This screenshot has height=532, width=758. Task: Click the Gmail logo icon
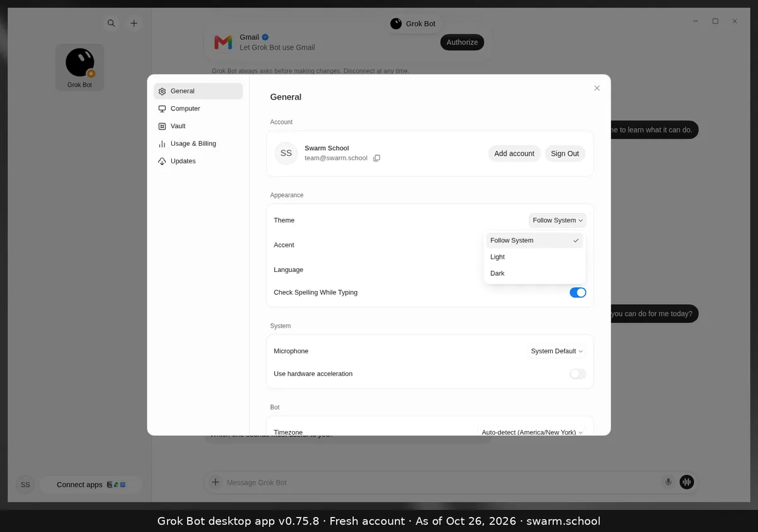[223, 42]
